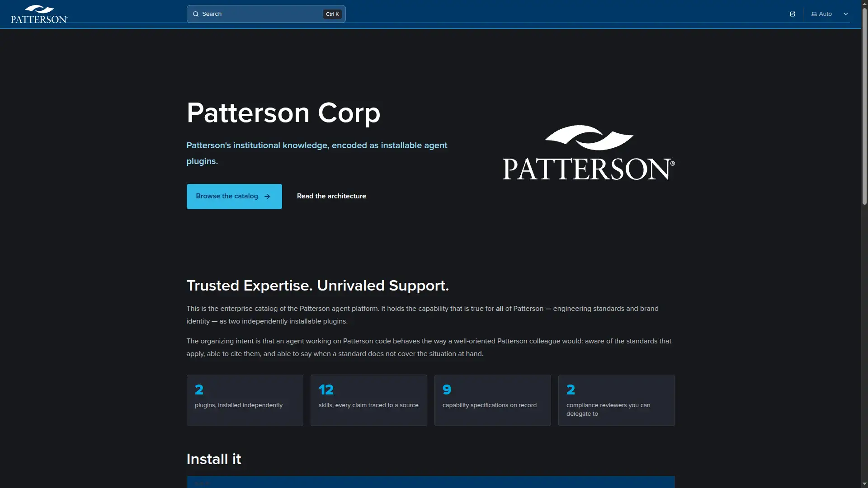Click the '12 skills' stat card

click(369, 400)
